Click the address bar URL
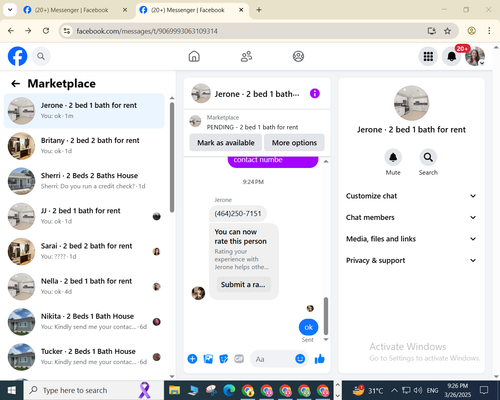The image size is (500, 400). point(147,31)
